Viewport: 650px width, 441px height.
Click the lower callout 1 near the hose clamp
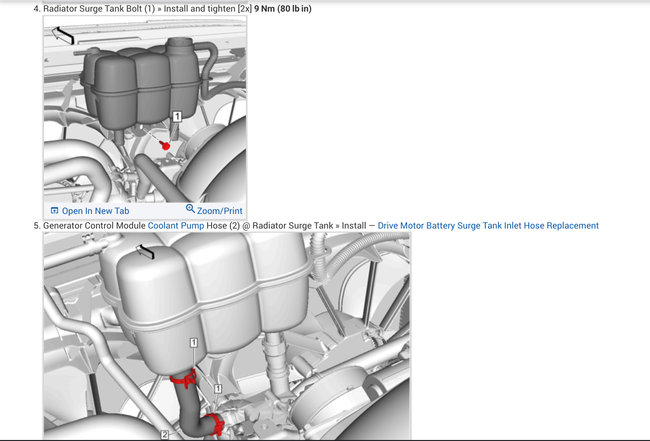218,388
